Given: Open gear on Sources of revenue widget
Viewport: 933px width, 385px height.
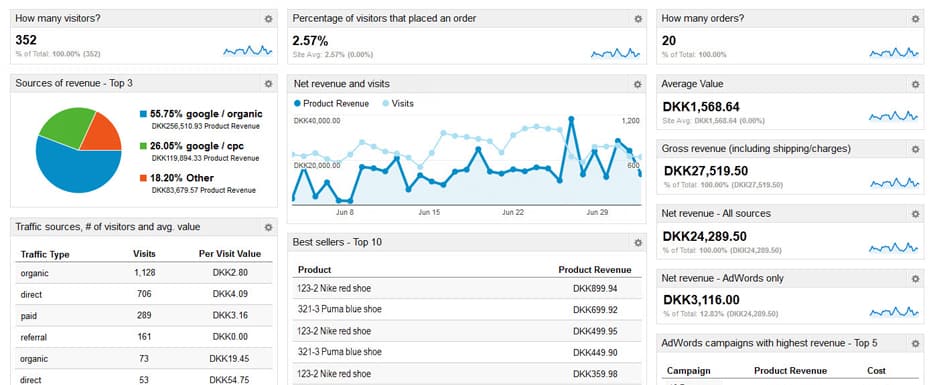Looking at the screenshot, I should tap(268, 84).
